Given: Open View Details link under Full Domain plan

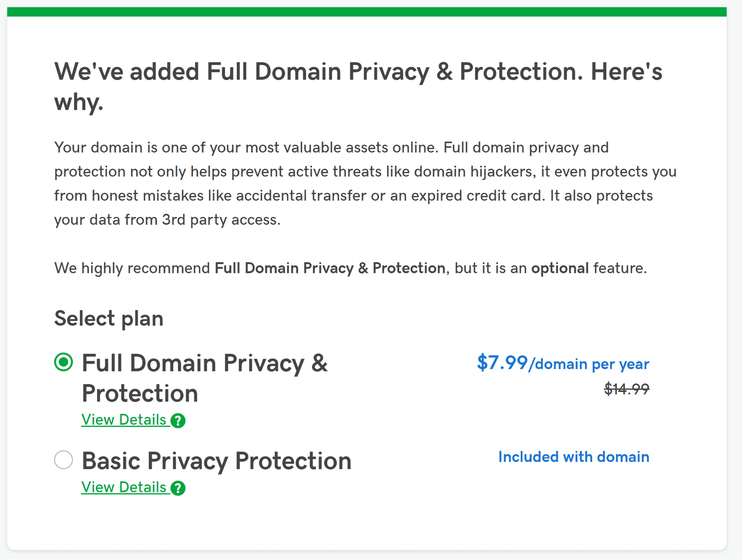Looking at the screenshot, I should (x=124, y=420).
